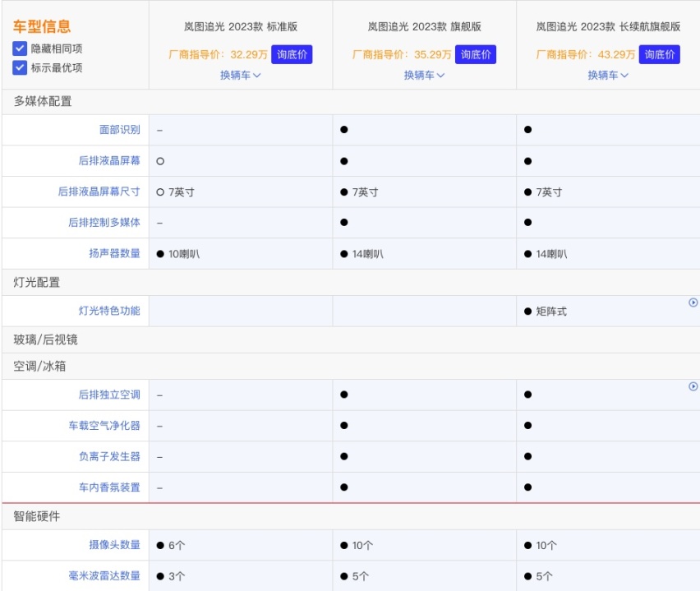The image size is (700, 591).
Task: Click the 车型信息 heading
Action: click(x=42, y=26)
